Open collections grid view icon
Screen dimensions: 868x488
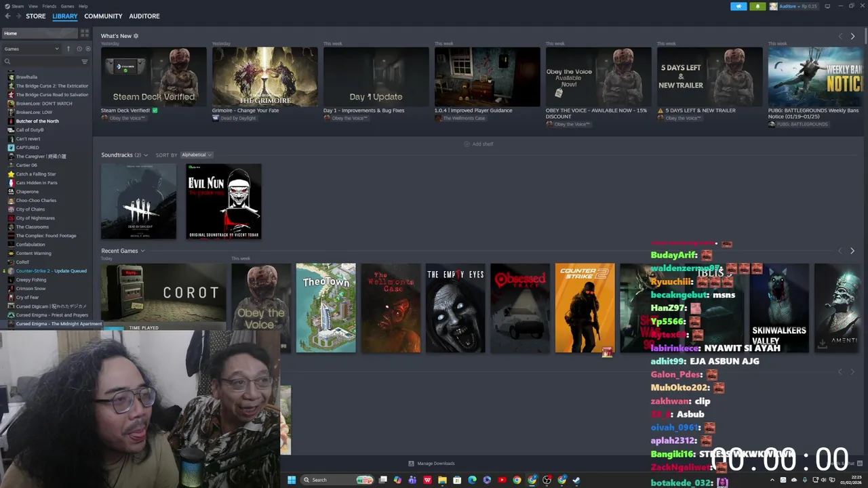point(85,33)
